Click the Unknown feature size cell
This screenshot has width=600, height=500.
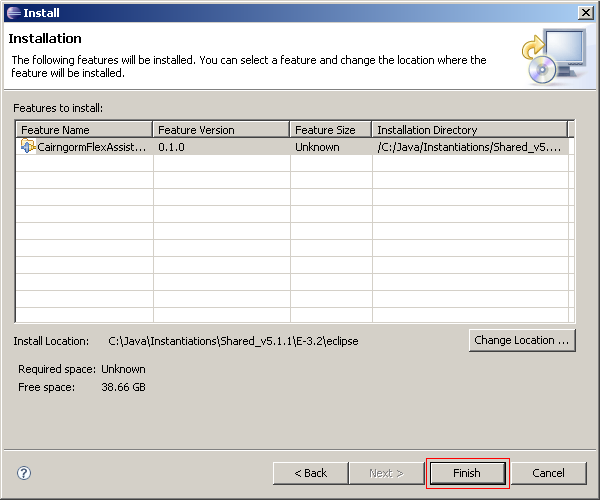[317, 147]
